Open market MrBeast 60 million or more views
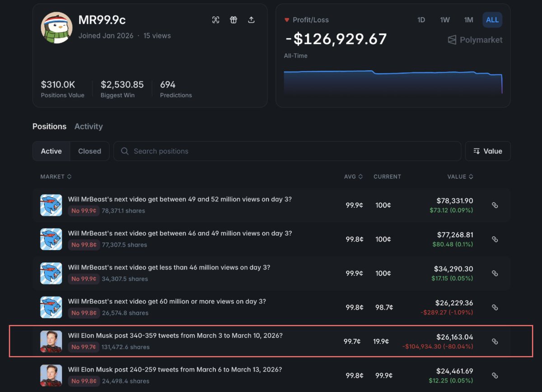This screenshot has width=542, height=392. point(167,301)
